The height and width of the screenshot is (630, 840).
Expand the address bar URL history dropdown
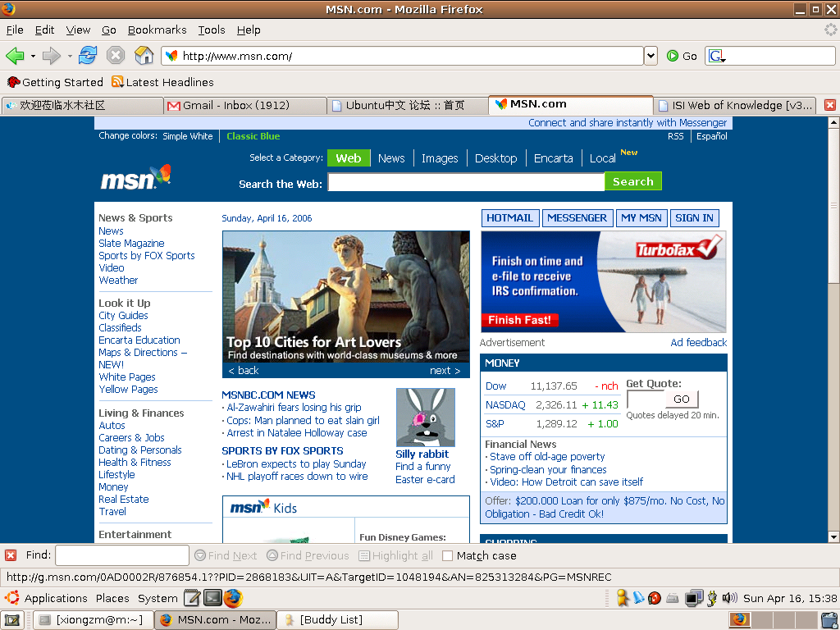pyautogui.click(x=651, y=56)
